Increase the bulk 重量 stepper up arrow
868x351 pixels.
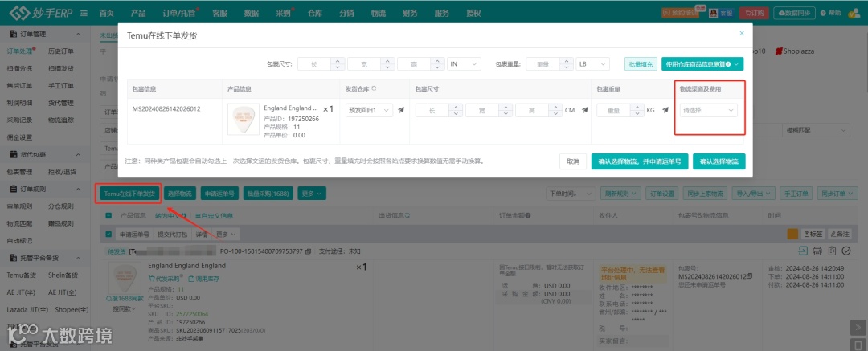[567, 61]
